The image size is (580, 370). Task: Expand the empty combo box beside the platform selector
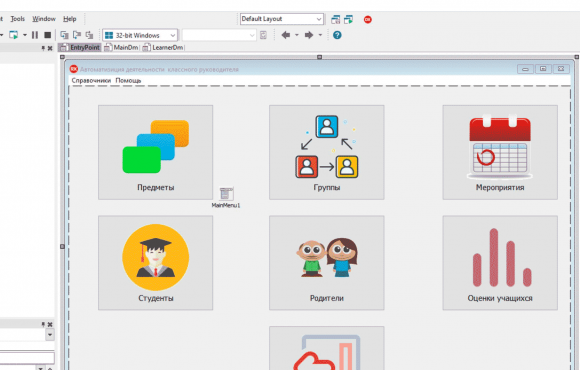click(219, 35)
